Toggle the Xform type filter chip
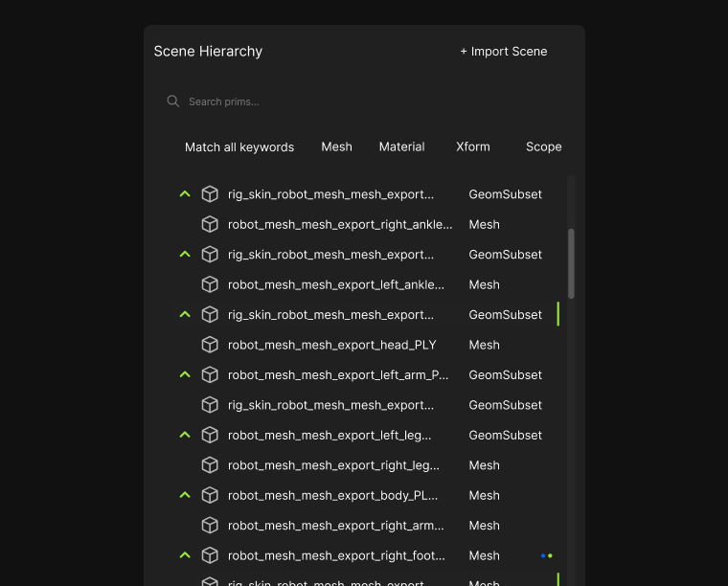 point(472,147)
